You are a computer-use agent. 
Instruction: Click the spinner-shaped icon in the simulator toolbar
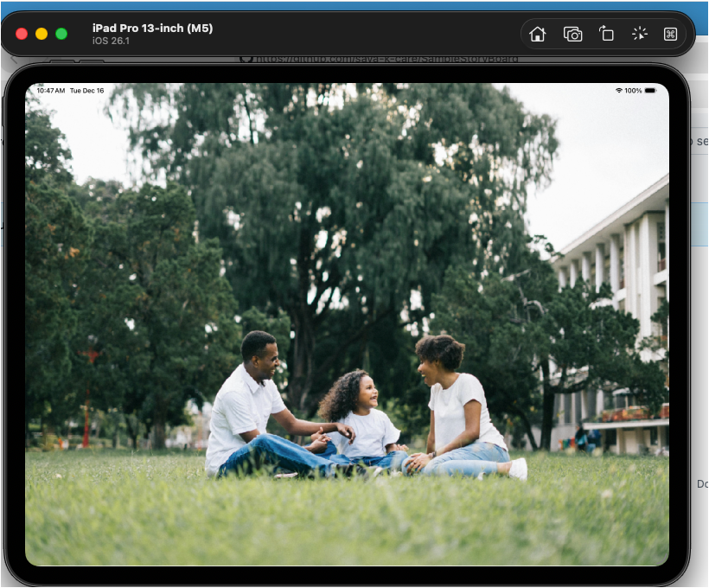[x=639, y=34]
